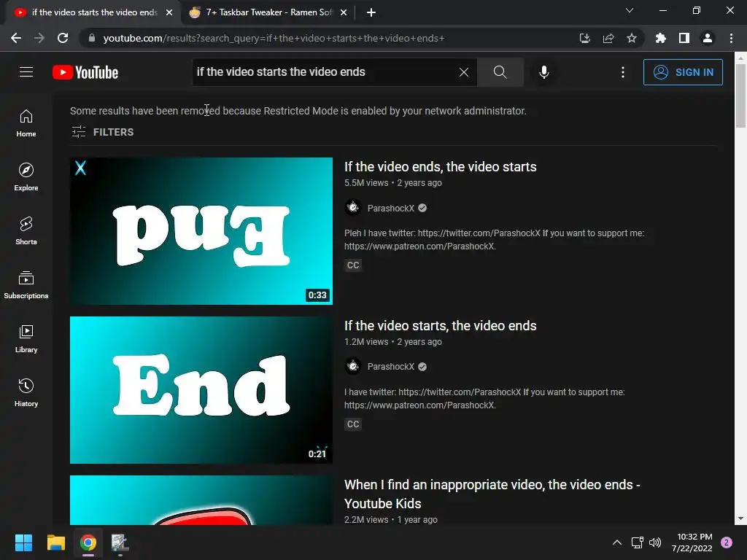Open the YouTube hamburger guide menu

click(x=26, y=72)
